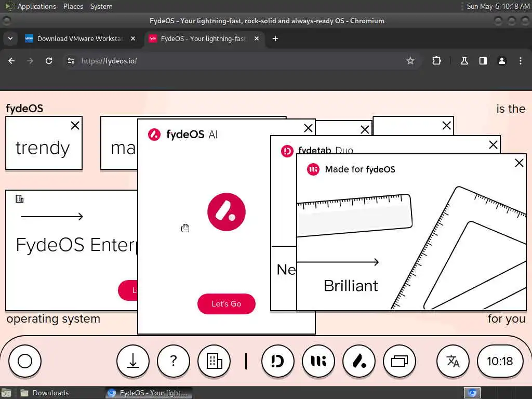Open the Applications menu
The image size is (532, 399).
pyautogui.click(x=37, y=6)
